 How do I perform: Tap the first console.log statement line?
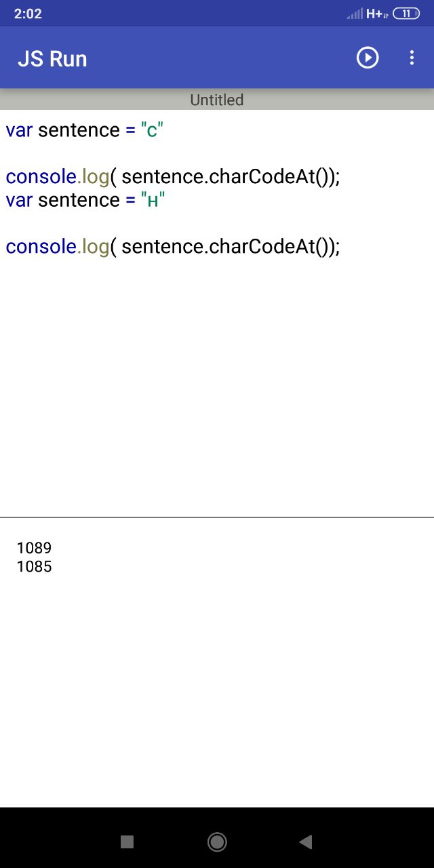pos(172,177)
